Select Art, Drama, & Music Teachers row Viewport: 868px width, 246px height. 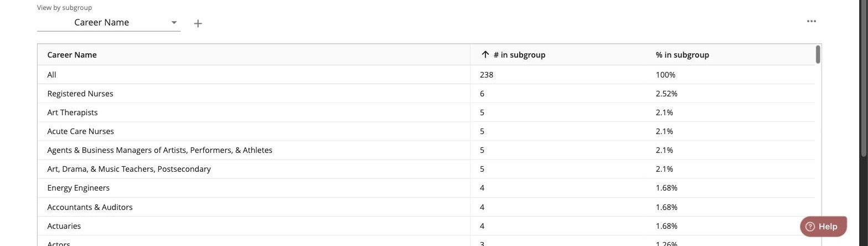coord(426,169)
